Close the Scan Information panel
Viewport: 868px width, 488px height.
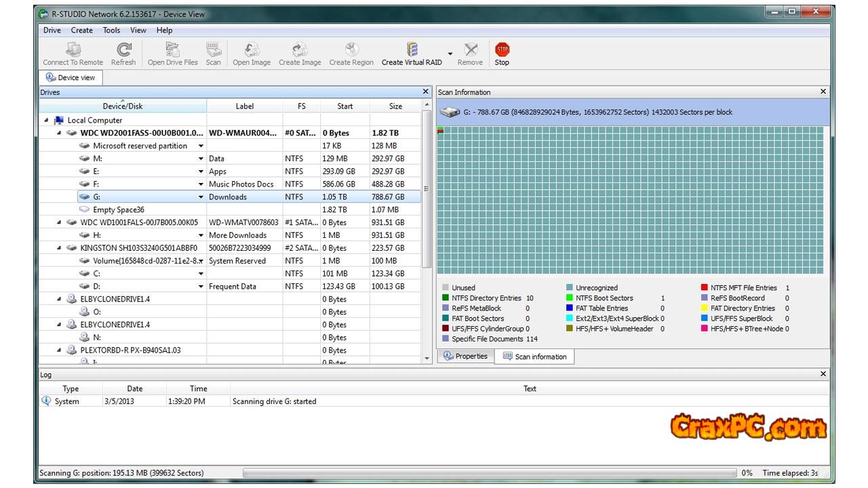823,91
